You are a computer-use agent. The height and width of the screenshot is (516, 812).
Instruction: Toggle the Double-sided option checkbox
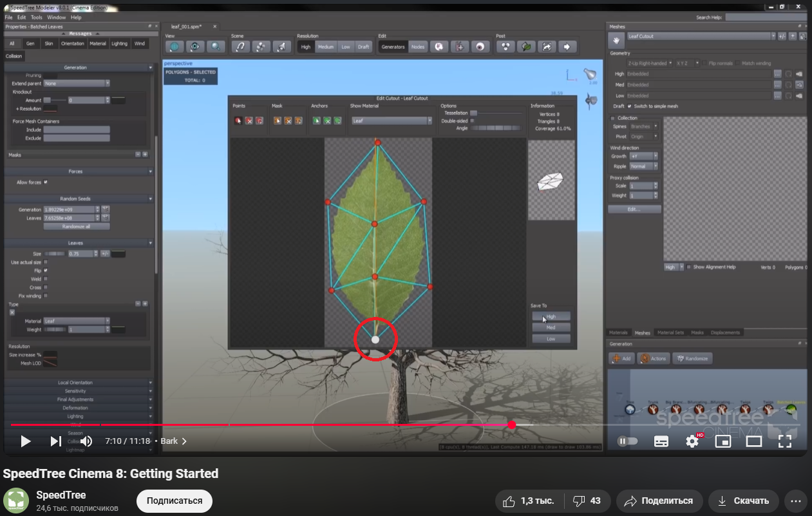pos(473,120)
